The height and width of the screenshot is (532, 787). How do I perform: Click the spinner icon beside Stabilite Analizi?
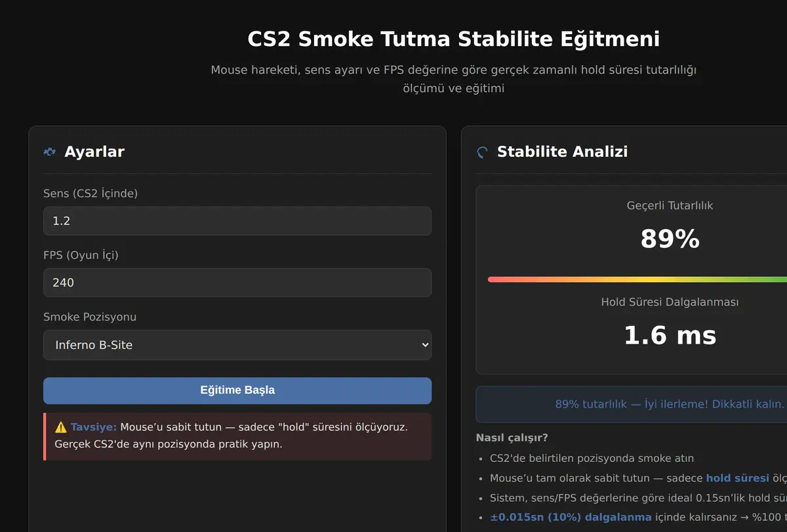(x=483, y=152)
